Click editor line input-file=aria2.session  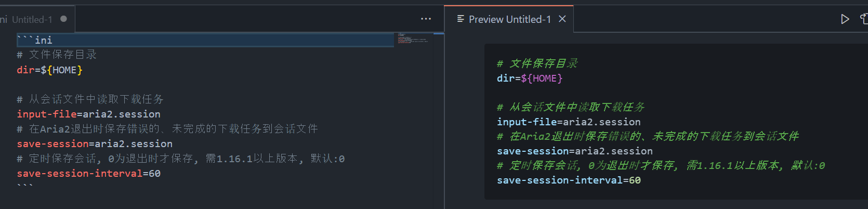click(x=88, y=114)
